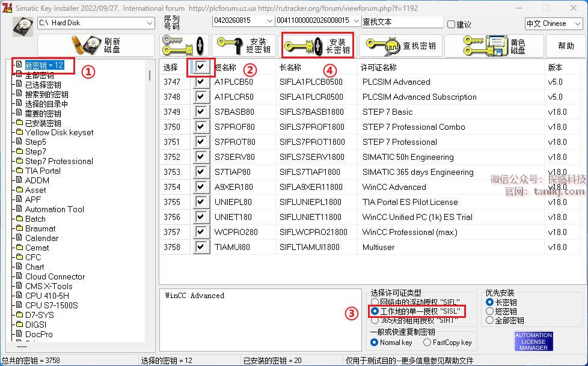Click the two-keys install button icon

pyautogui.click(x=184, y=46)
